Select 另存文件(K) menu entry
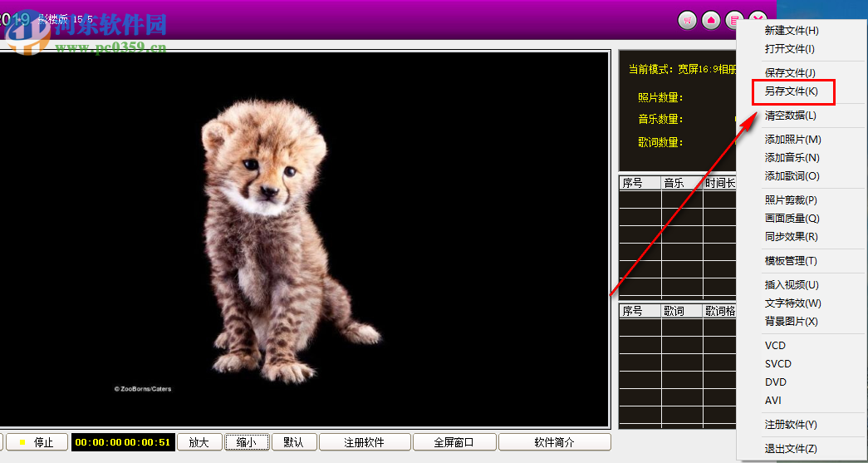Viewport: 868px width, 463px height. 791,91
